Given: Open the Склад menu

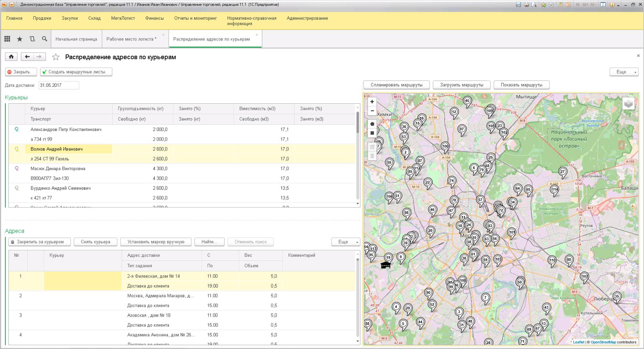Looking at the screenshot, I should click(x=94, y=18).
